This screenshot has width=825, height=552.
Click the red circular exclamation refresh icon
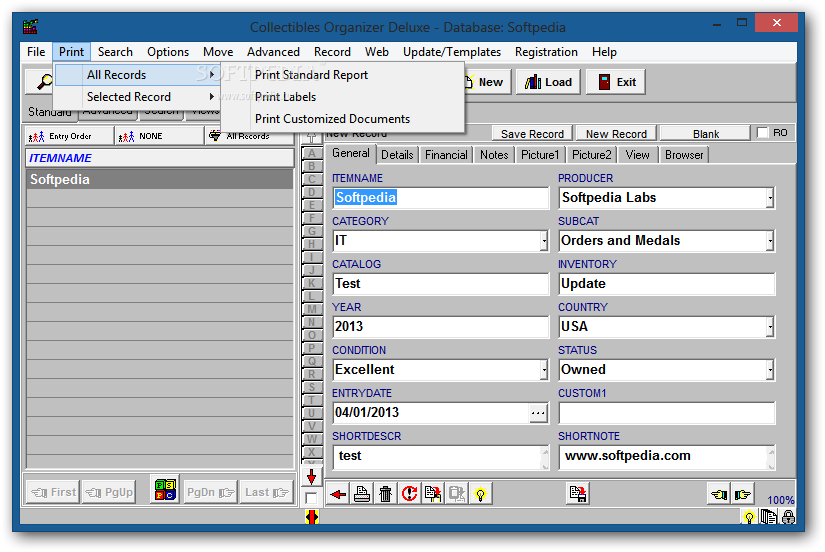(409, 494)
